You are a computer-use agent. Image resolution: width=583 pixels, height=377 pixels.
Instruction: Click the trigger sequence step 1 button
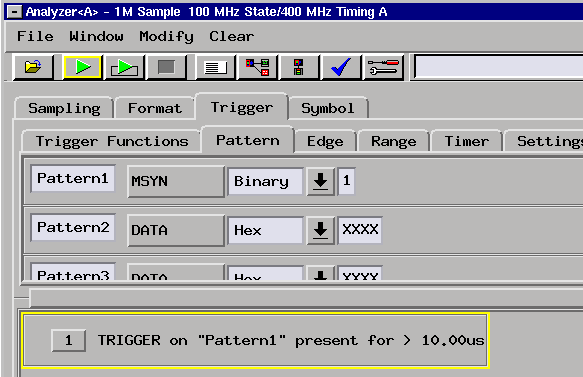point(69,341)
